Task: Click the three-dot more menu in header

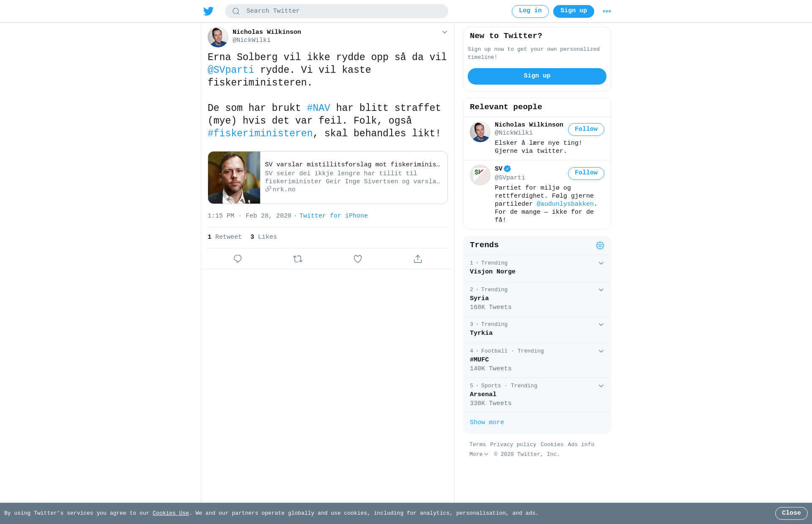Action: [x=607, y=11]
